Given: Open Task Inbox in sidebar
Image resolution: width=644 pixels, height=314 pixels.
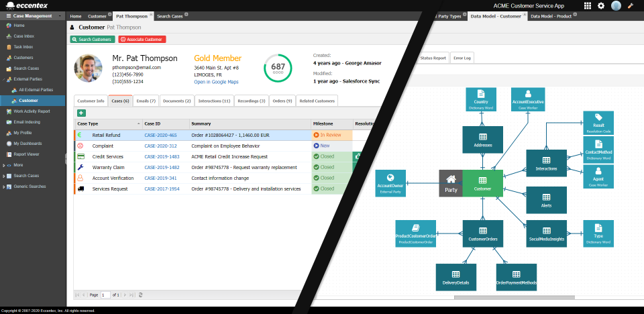Looking at the screenshot, I should pos(23,47).
